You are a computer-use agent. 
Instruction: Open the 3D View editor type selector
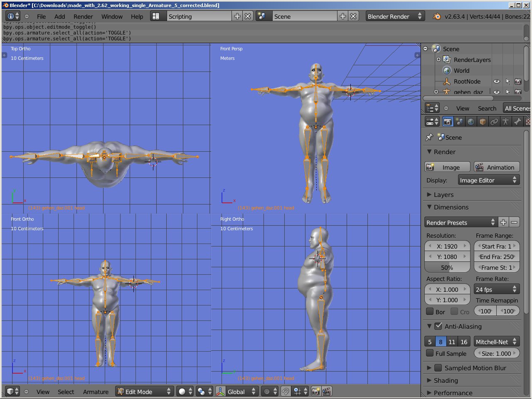coord(13,392)
